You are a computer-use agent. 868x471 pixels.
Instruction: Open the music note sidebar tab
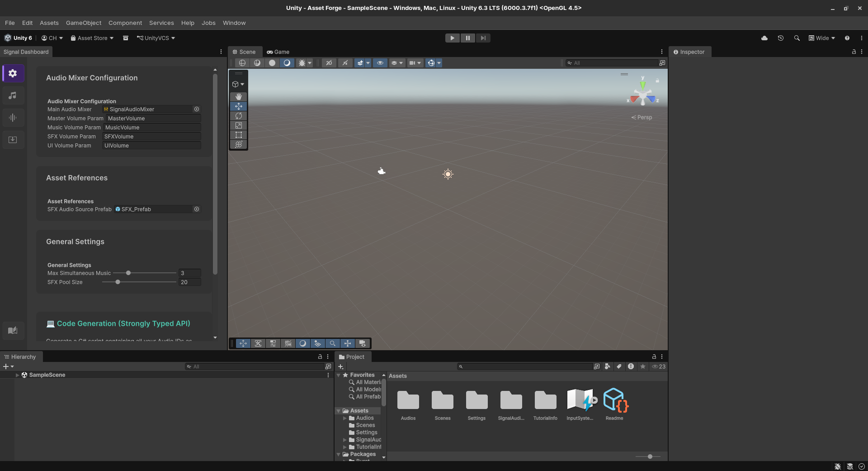click(x=13, y=95)
